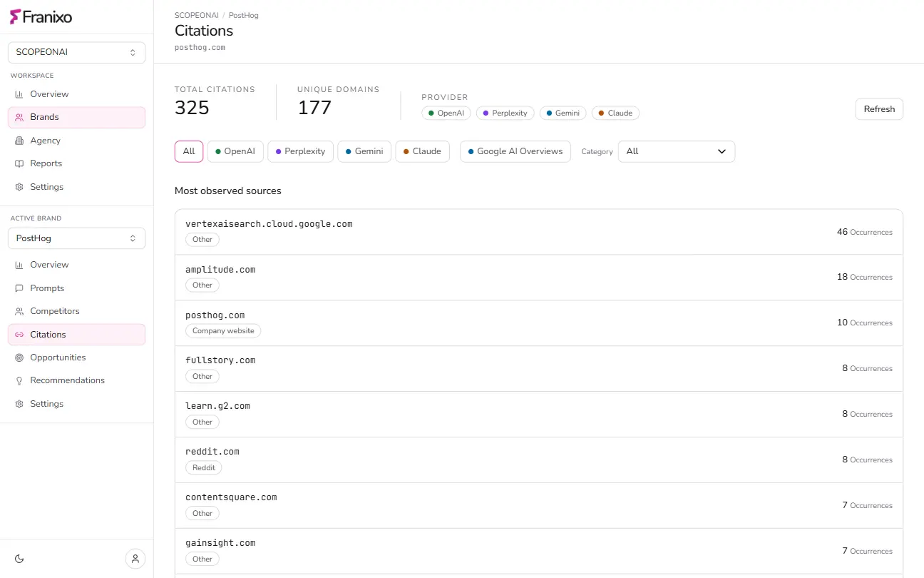This screenshot has width=924, height=578.
Task: Click the Recommendations lightbulb icon
Action: 19,380
